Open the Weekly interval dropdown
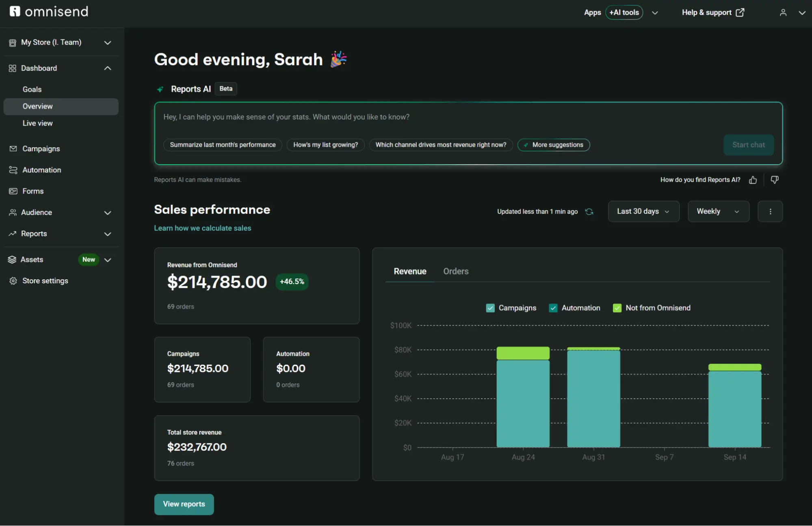The height and width of the screenshot is (526, 812). 718,211
